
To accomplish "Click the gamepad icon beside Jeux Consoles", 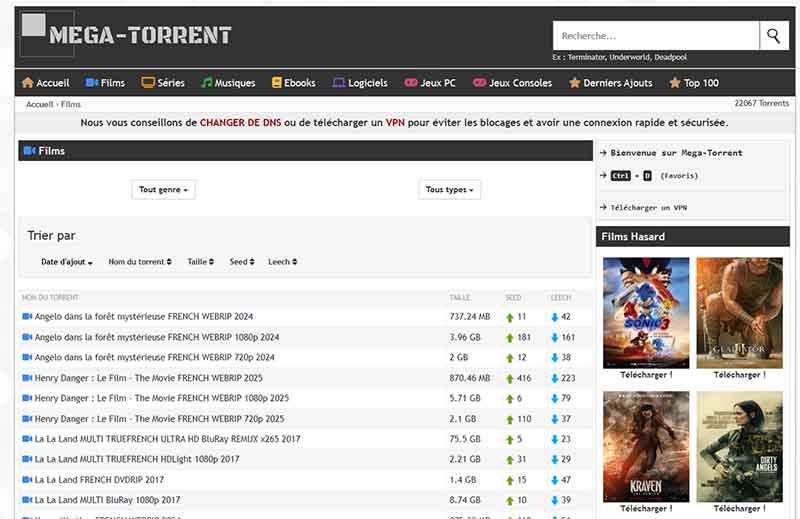I will 479,83.
